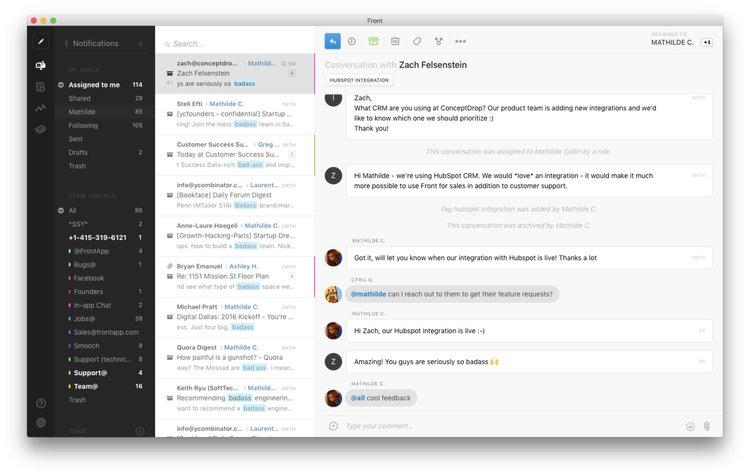This screenshot has height=476, width=750.
Task: Open Digital Dallas 2016 Kickoff email
Action: point(235,317)
